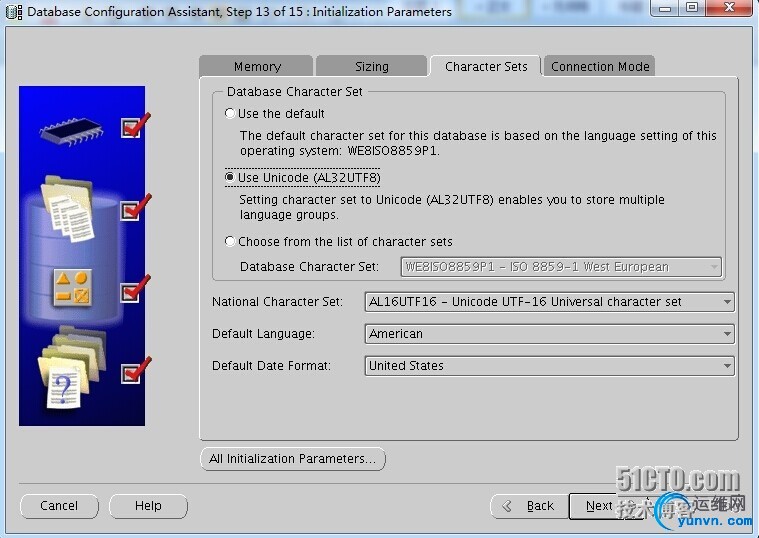Viewport: 759px width, 538px height.
Task: Click the checkmark beside the memory chip
Action: point(135,126)
